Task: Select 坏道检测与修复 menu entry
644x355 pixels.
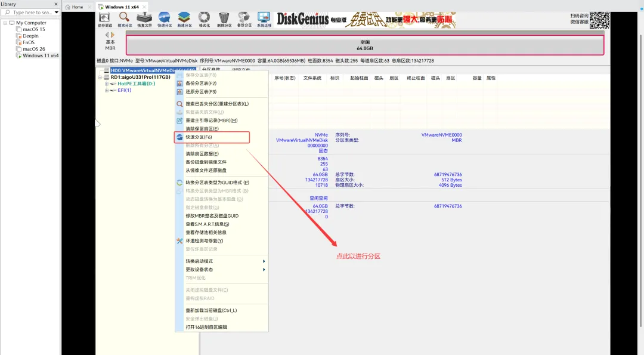Action: [x=221, y=241]
